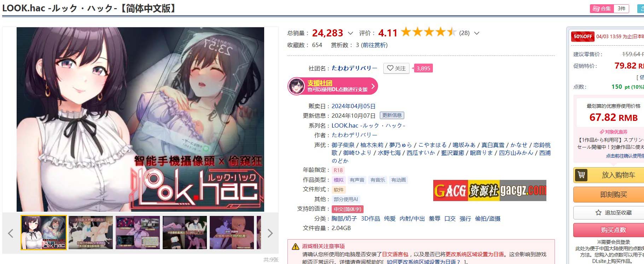
Task: Open the pink 支援社团 banner arrow
Action: tap(372, 86)
